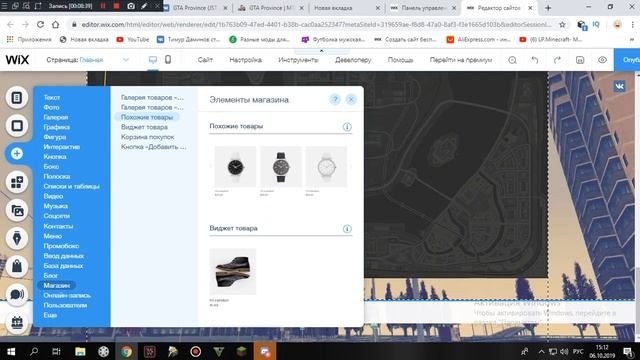Click the Опубликовать publish button
This screenshot has width=640, height=360.
coord(627,60)
